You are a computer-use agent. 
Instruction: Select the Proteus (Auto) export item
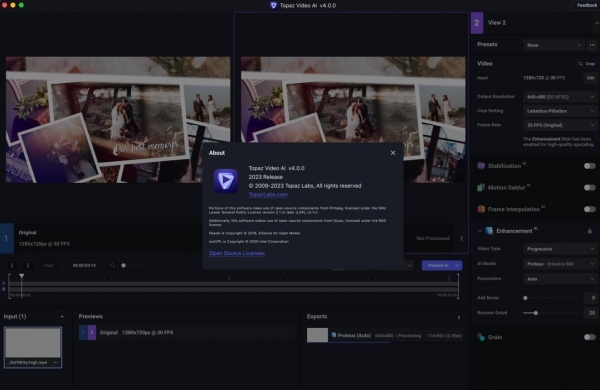385,335
